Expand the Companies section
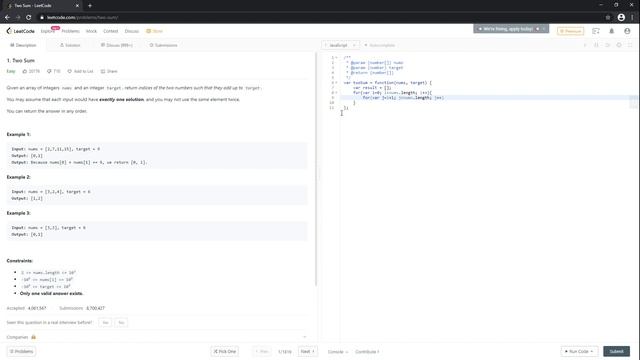The width and height of the screenshot is (640, 360). point(157,337)
